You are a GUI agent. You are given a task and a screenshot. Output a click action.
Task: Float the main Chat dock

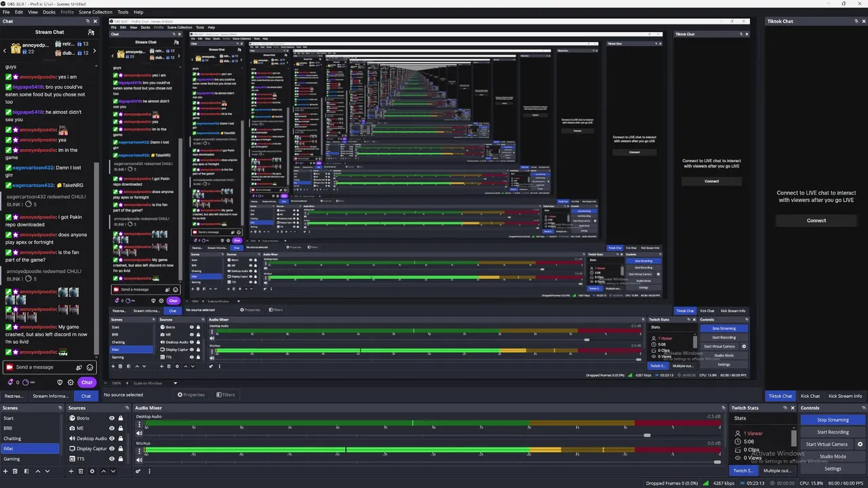[x=88, y=21]
